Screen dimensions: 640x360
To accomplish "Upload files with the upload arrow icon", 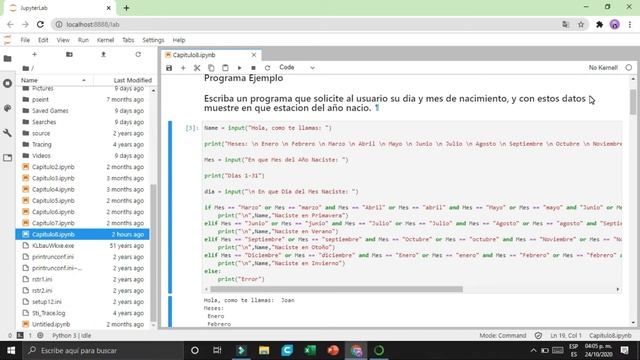I will pos(103,54).
